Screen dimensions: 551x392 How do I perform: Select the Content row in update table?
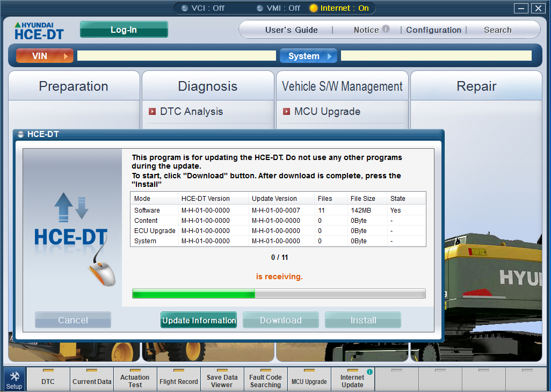pos(278,221)
